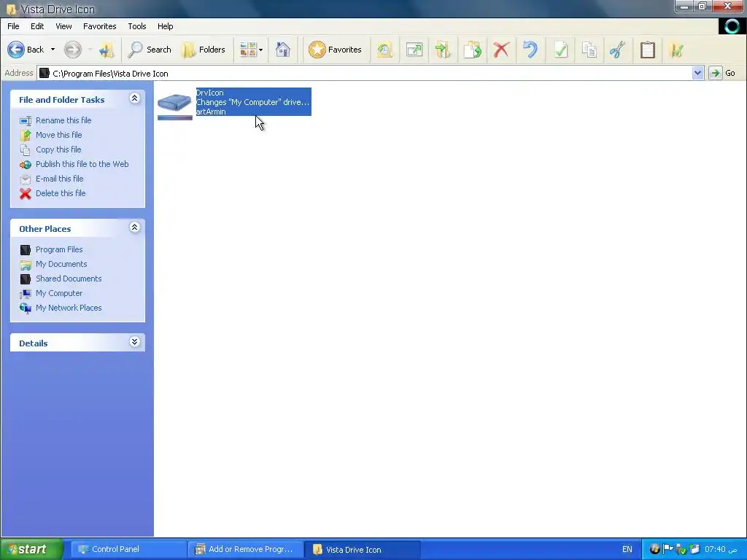
Task: Open the Search pane from toolbar
Action: point(150,50)
